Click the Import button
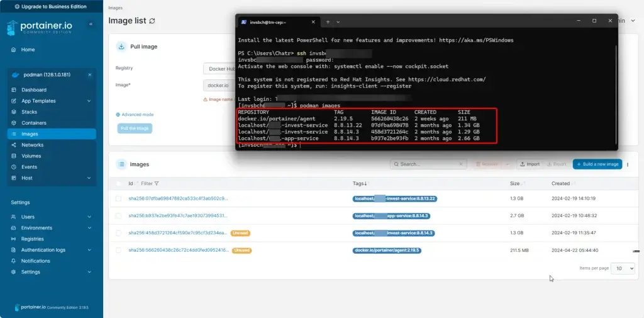Screen dimensions: 644x318 [x=530, y=164]
